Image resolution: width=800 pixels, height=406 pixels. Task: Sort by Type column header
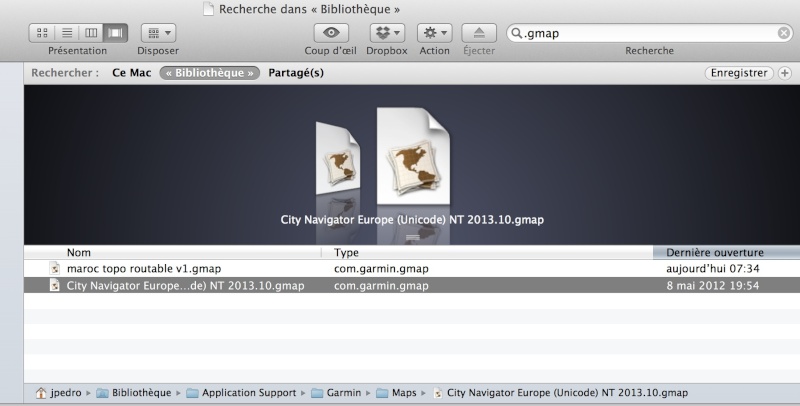pos(487,252)
